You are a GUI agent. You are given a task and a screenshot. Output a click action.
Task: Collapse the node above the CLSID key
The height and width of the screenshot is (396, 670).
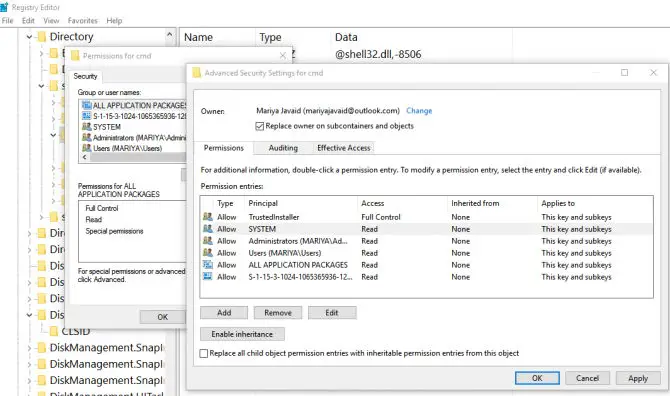(x=29, y=315)
